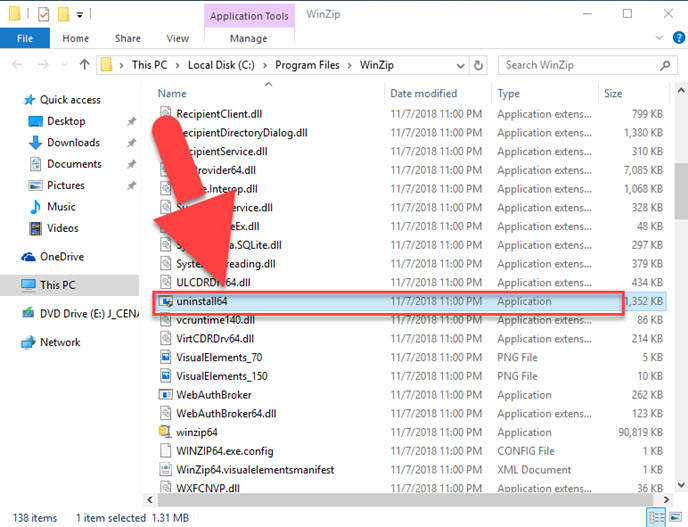Image resolution: width=688 pixels, height=527 pixels.
Task: Select Quick access in the navigation pane
Action: tap(70, 100)
